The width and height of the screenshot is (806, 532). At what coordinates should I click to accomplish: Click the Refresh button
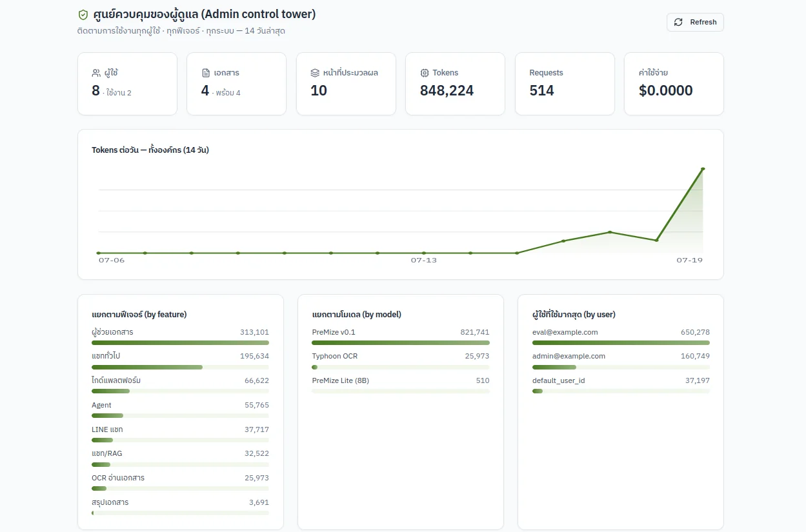click(695, 22)
